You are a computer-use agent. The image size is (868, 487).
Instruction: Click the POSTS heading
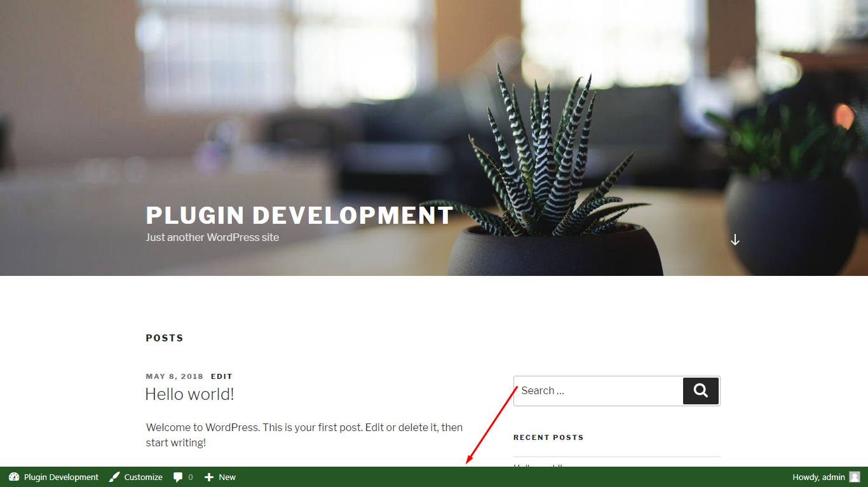click(165, 338)
